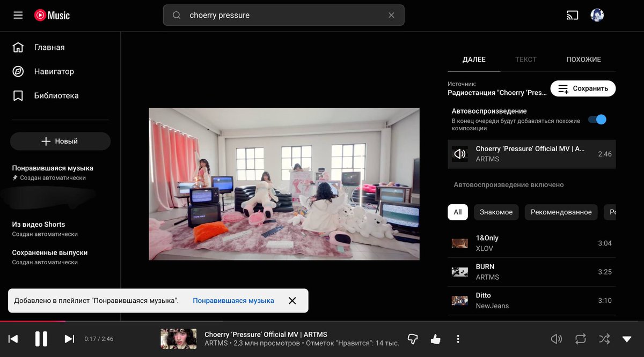Open the hamburger guide menu
The image size is (644, 357).
18,16
